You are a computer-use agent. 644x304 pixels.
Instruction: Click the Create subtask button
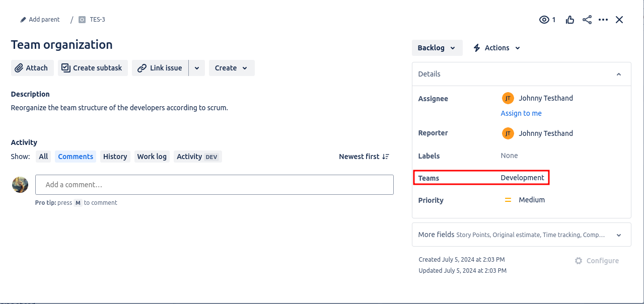pos(93,68)
